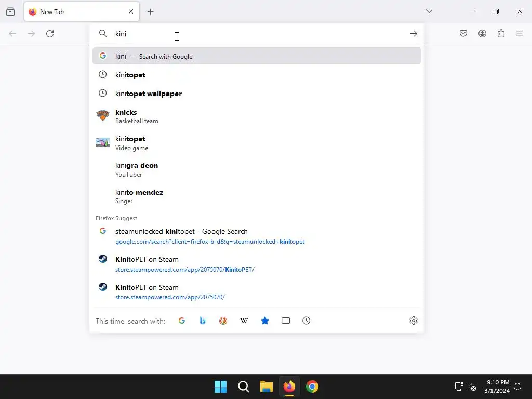This screenshot has width=532, height=399.
Task: Open 'steamunlocked kinitopet - Google Search' result
Action: click(257, 236)
